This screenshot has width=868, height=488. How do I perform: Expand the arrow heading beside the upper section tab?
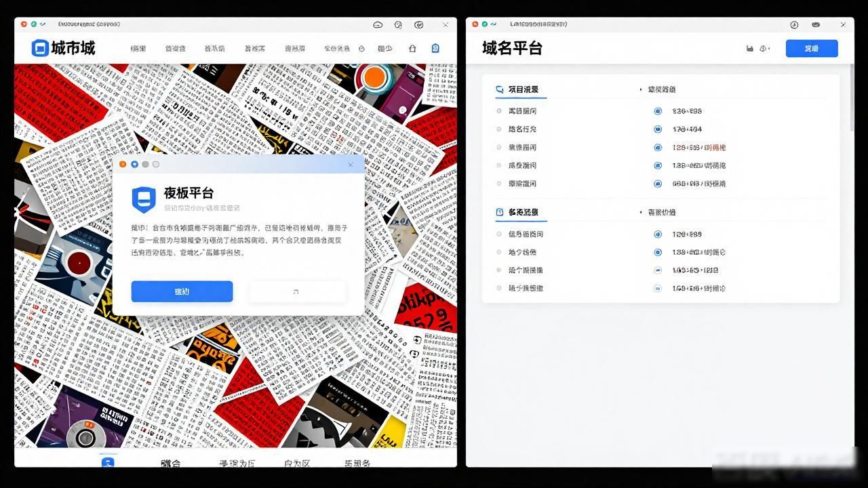point(658,89)
